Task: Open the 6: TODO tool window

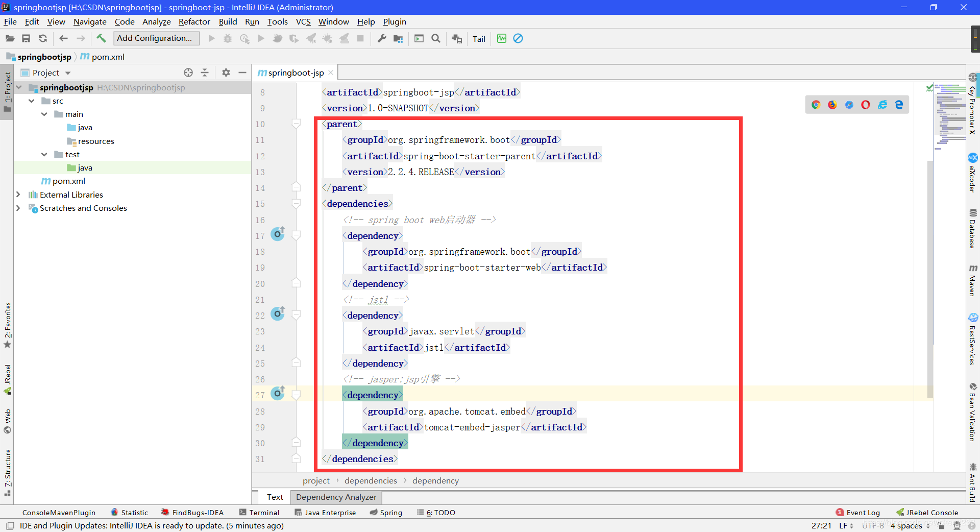Action: pyautogui.click(x=436, y=513)
